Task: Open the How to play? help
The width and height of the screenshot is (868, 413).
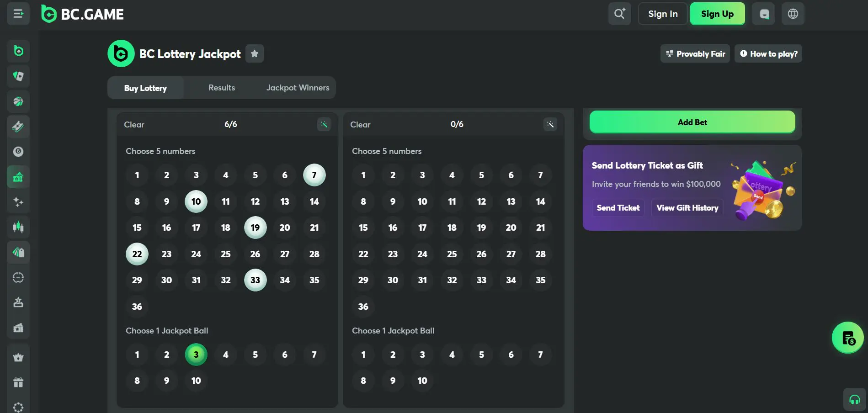Action: 768,53
